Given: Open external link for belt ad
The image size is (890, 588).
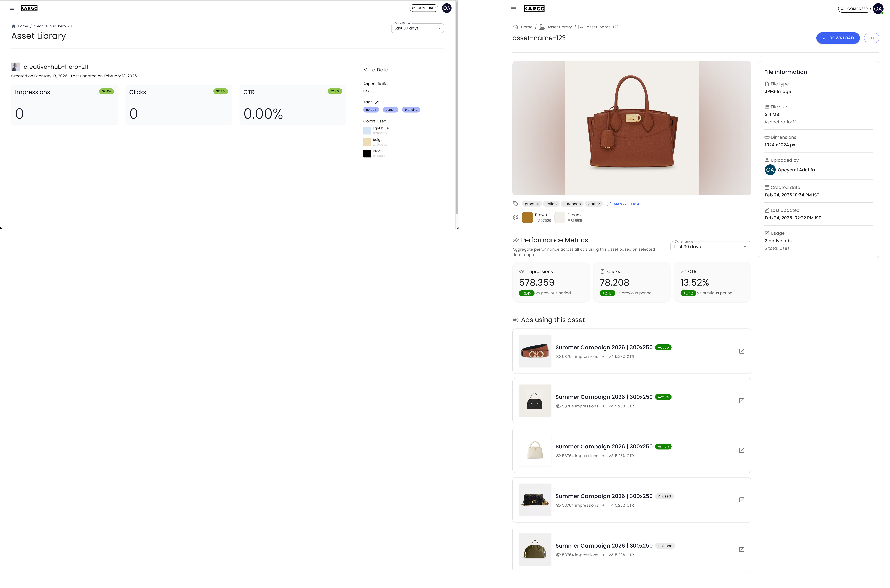Looking at the screenshot, I should coord(741,351).
